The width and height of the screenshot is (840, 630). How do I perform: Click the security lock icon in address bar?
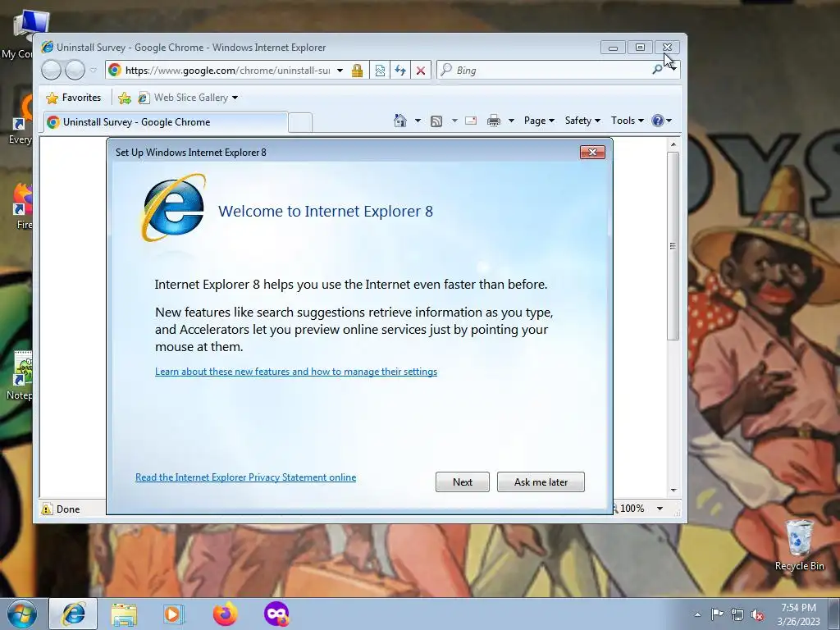click(x=358, y=71)
